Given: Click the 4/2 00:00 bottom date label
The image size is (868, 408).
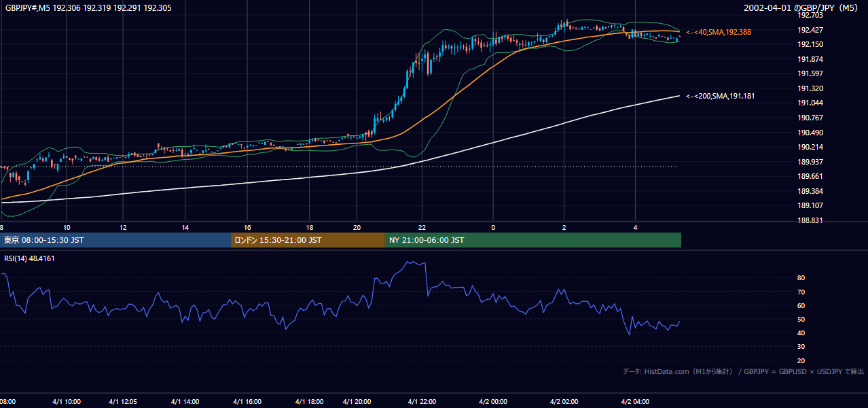Looking at the screenshot, I should (x=493, y=402).
